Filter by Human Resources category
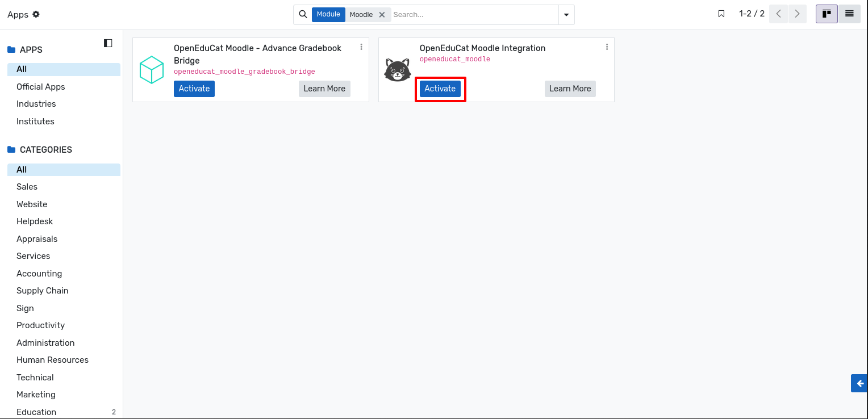 pos(64,360)
